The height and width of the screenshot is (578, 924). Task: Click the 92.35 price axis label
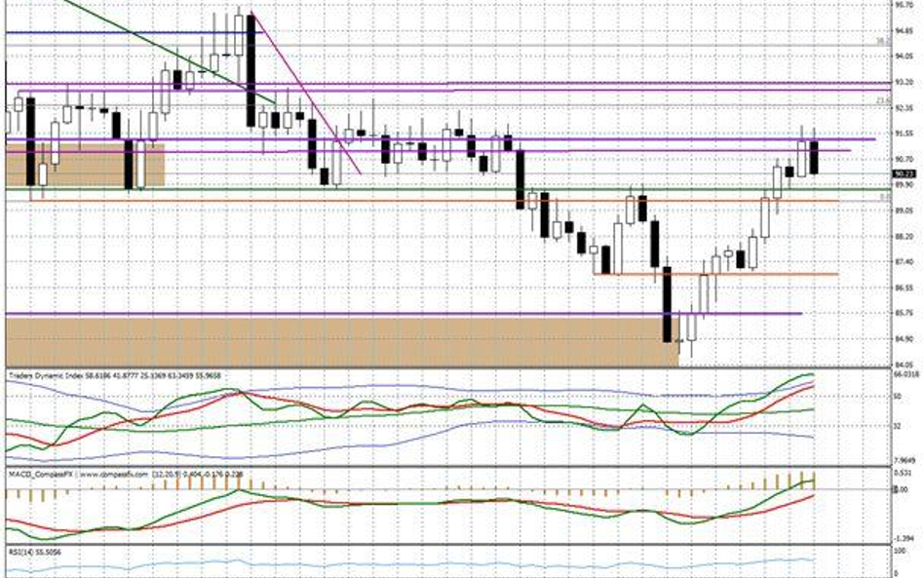(x=905, y=108)
